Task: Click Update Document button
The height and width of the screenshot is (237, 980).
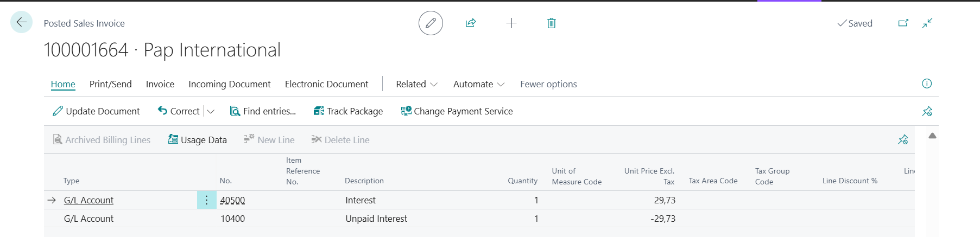Action: (x=96, y=111)
